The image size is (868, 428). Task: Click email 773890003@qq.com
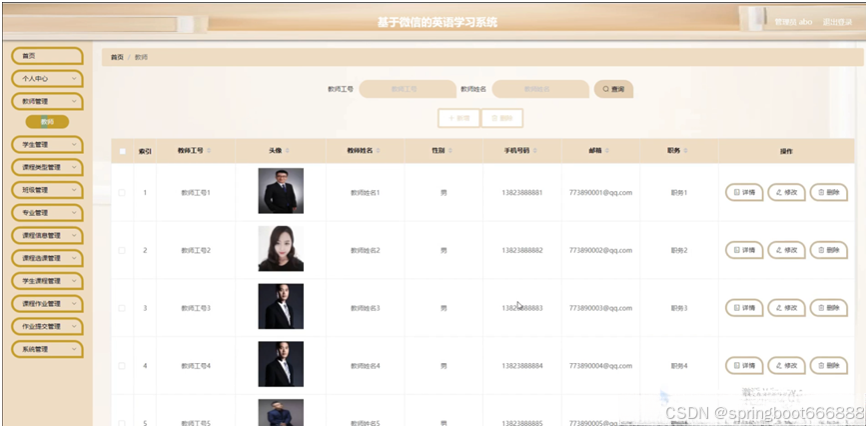600,308
